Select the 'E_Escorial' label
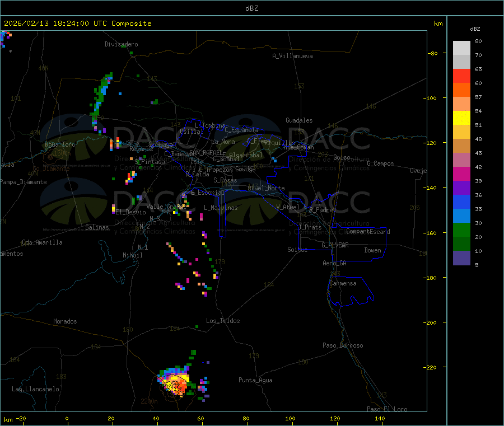Image resolution: width=504 pixels, height=426 pixels. click(x=207, y=193)
